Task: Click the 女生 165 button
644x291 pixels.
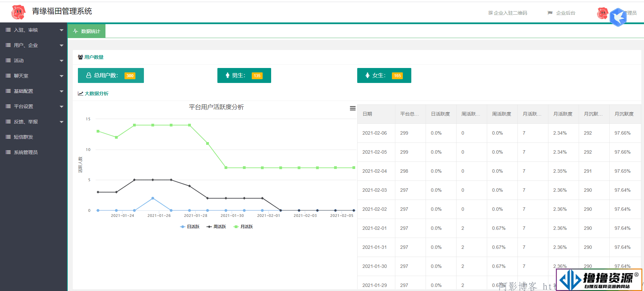Action: [384, 75]
